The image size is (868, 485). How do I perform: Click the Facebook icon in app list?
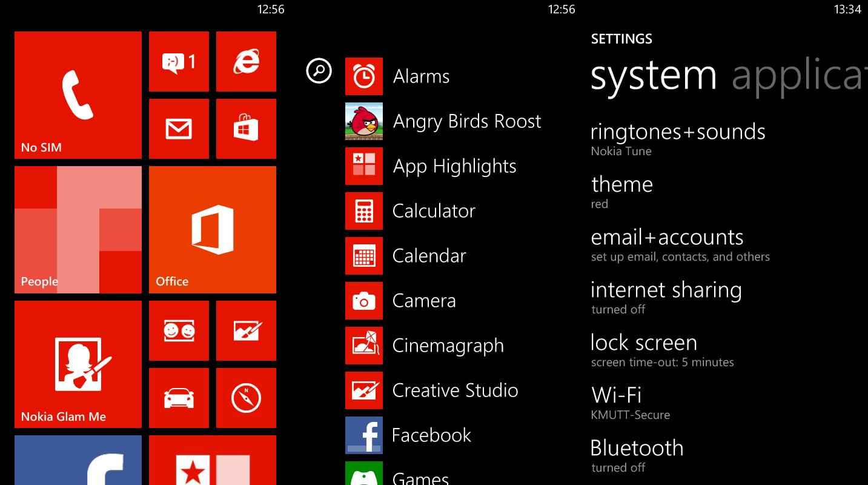pyautogui.click(x=364, y=435)
